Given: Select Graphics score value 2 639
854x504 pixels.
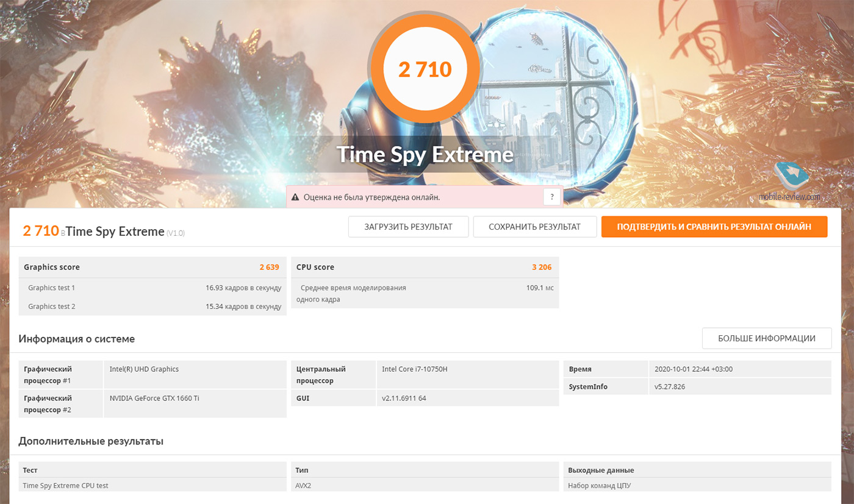Looking at the screenshot, I should [x=269, y=267].
